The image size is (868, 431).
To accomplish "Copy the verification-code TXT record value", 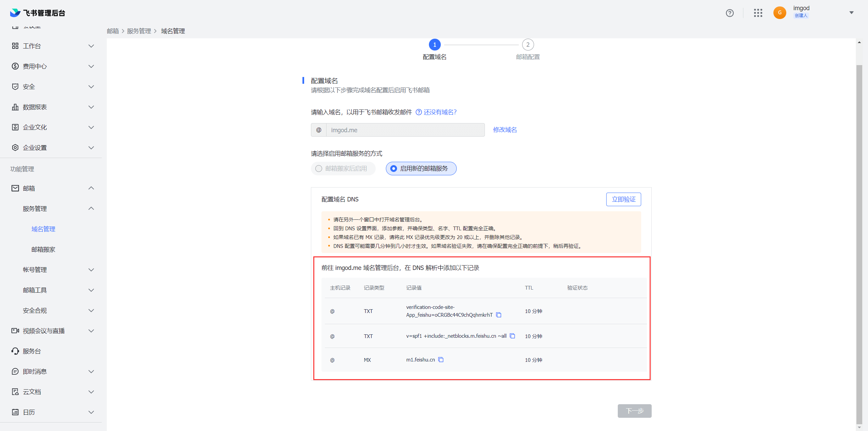I will [x=498, y=315].
